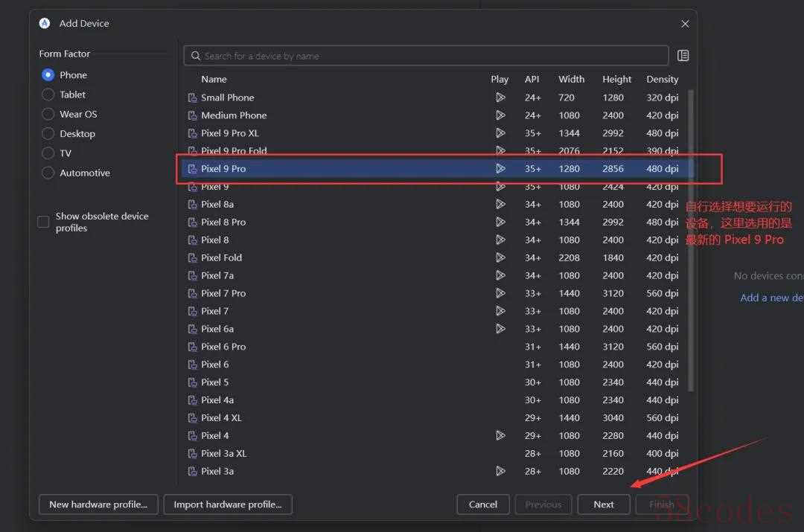Select the Pixel 8 device row
Screen dimensions: 804x532
(x=435, y=240)
